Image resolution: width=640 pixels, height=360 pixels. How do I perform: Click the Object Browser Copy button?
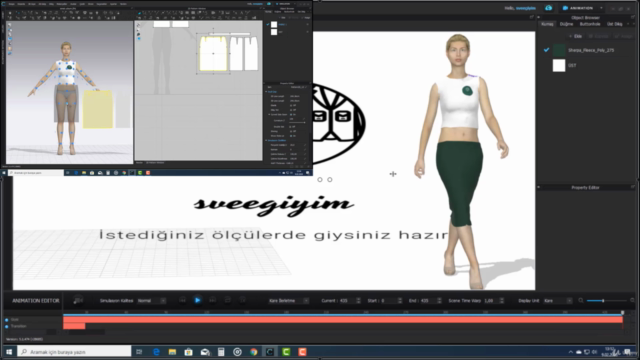(598, 36)
